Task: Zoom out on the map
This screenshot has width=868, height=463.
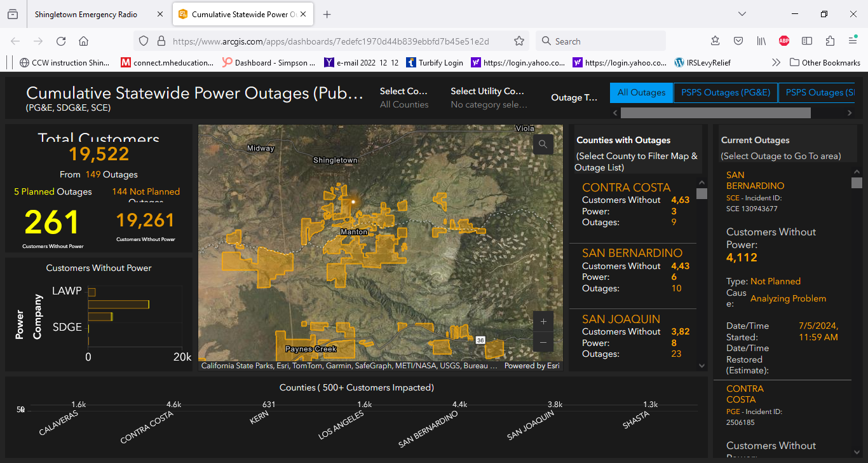Action: click(543, 343)
